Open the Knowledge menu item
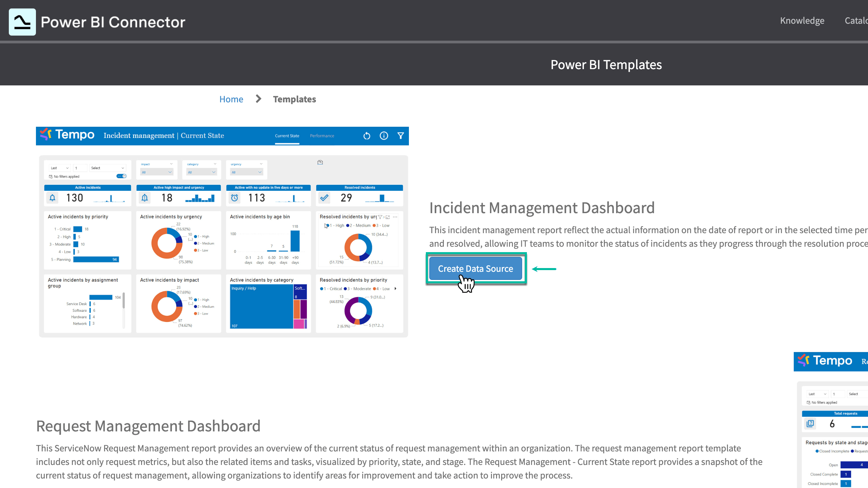The image size is (868, 488). coord(802,21)
